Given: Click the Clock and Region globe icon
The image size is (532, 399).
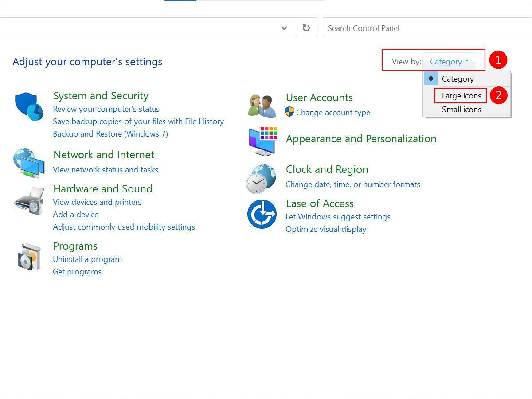Looking at the screenshot, I should click(x=262, y=179).
